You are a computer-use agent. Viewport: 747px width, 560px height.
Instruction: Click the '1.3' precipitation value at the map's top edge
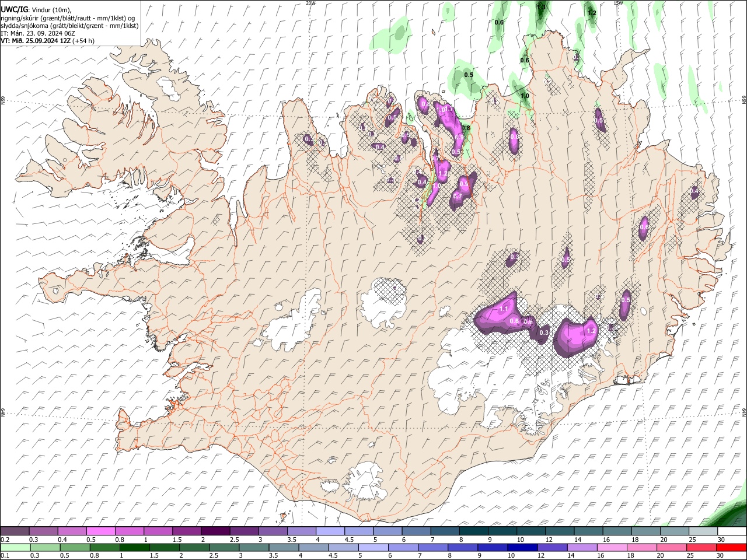(x=541, y=7)
